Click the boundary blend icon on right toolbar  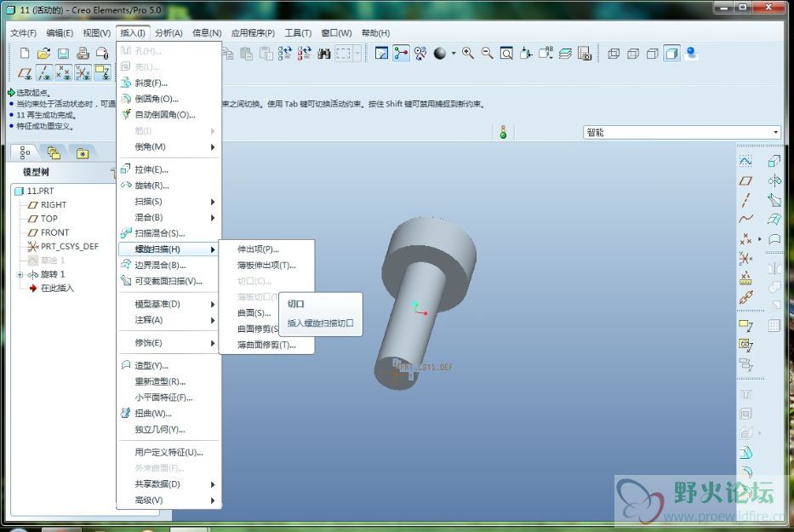pyautogui.click(x=774, y=220)
